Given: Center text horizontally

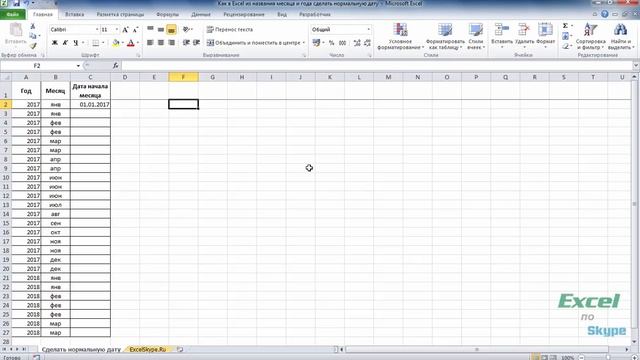Looking at the screenshot, I should tap(161, 43).
